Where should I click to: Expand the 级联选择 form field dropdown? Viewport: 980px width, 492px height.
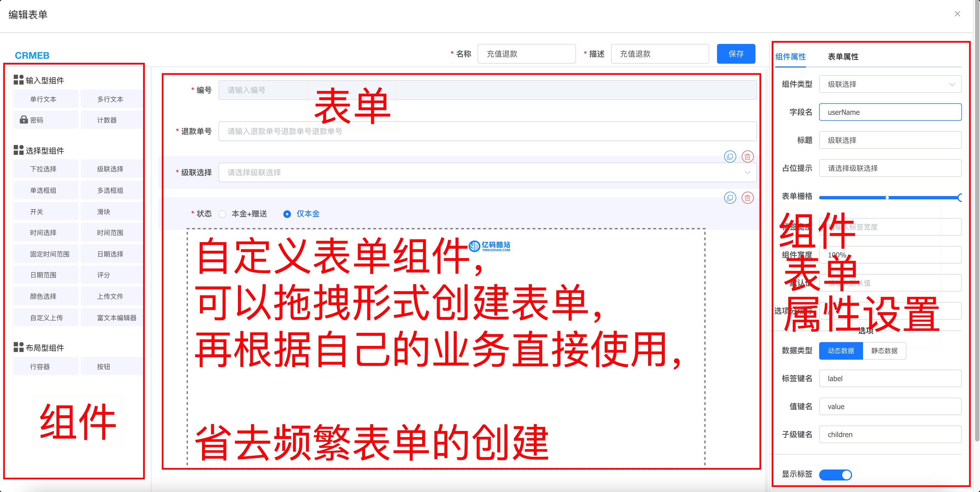[x=487, y=172]
